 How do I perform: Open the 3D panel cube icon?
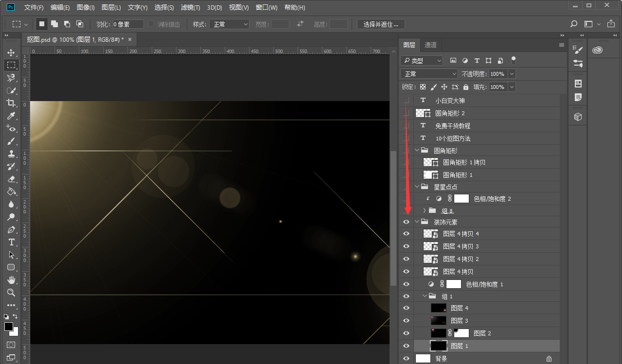coord(578,117)
